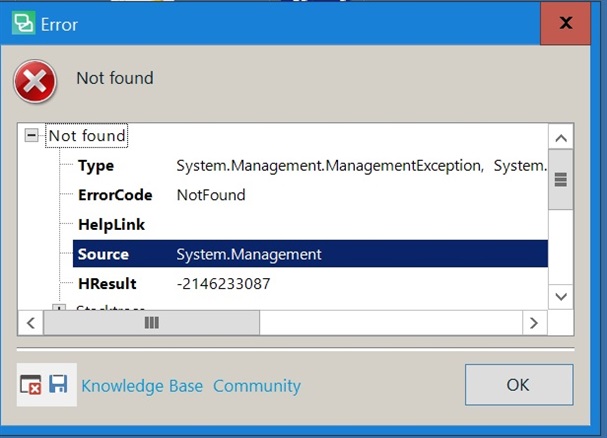Select the Type property row
The image size is (607, 438).
point(310,165)
